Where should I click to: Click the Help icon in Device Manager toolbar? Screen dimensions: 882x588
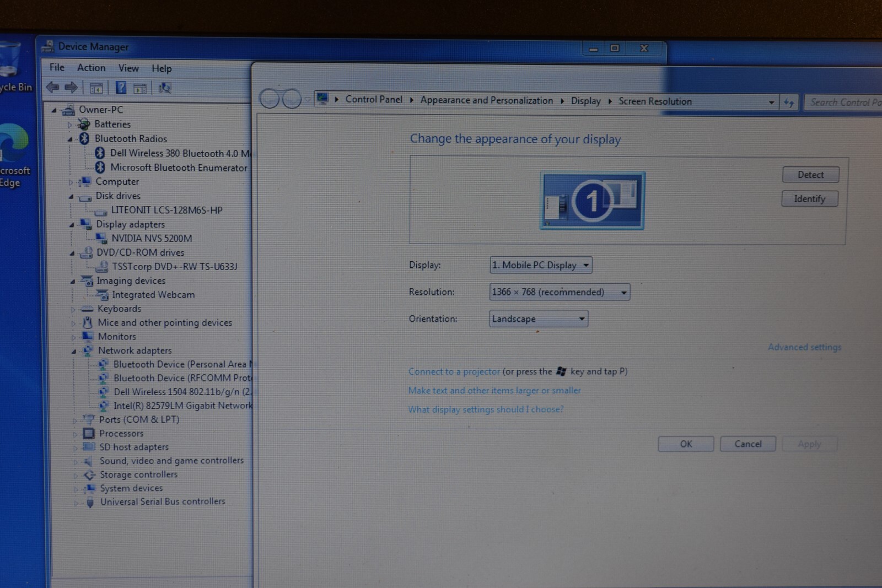(121, 88)
